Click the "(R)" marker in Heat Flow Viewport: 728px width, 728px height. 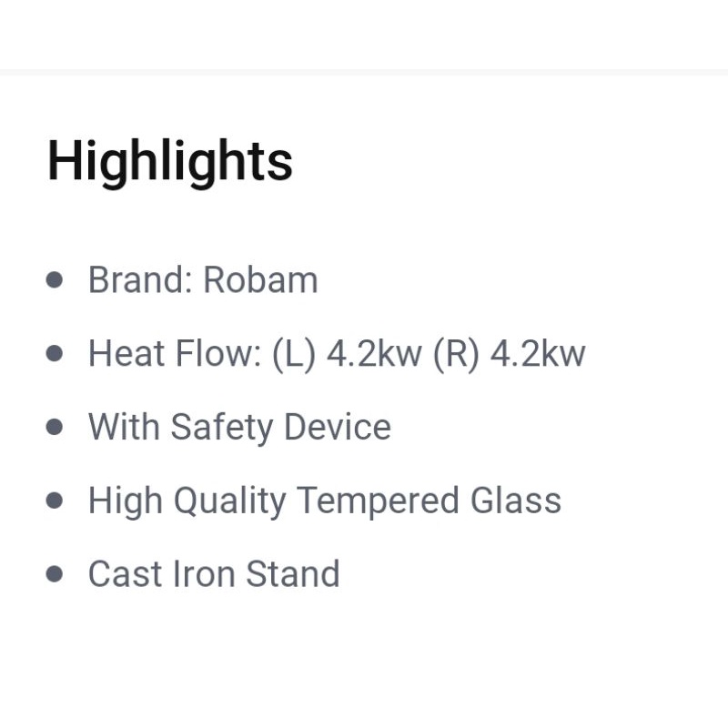[456, 353]
